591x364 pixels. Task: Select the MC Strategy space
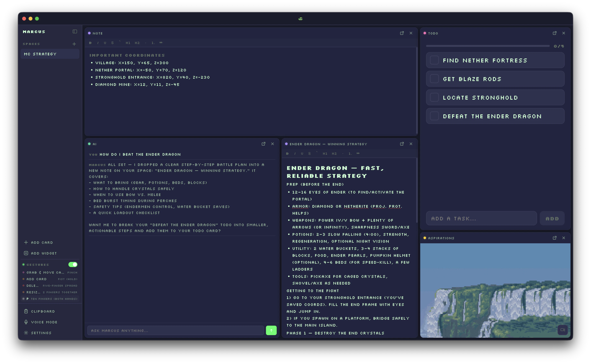point(50,54)
